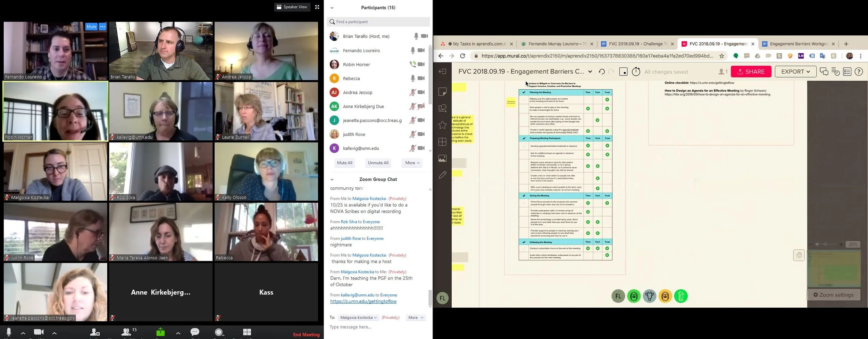This screenshot has width=868, height=339.
Task: Open the Images panel in Mural sidebar
Action: click(442, 158)
